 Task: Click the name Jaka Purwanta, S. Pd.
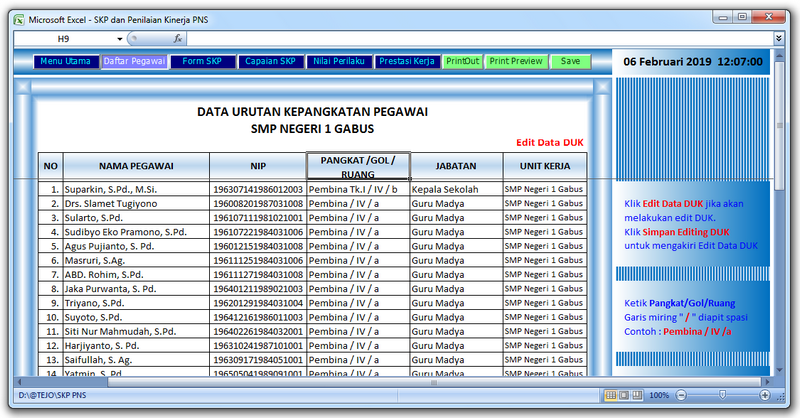pyautogui.click(x=110, y=289)
